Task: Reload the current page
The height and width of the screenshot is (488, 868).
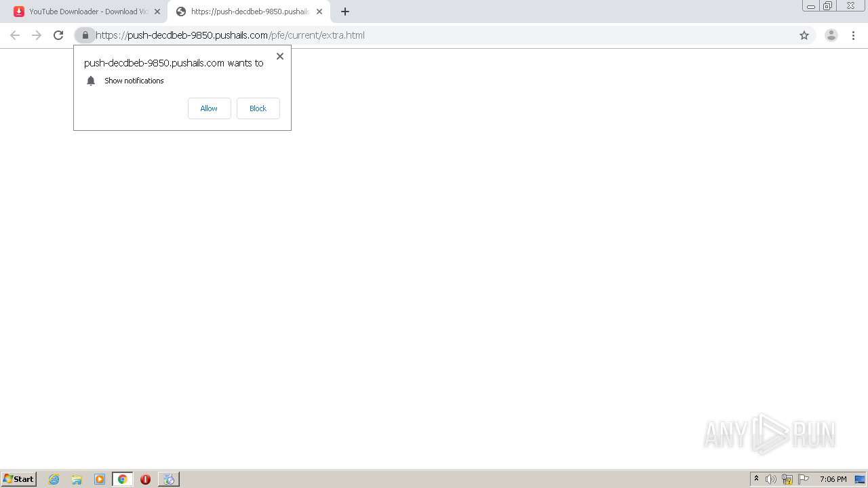Action: pos(58,35)
